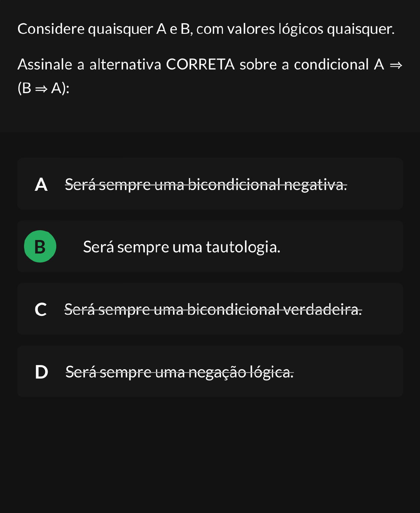The height and width of the screenshot is (513, 420).
Task: Choose answer "Será sempre uma tautologia."
Action: point(181,247)
